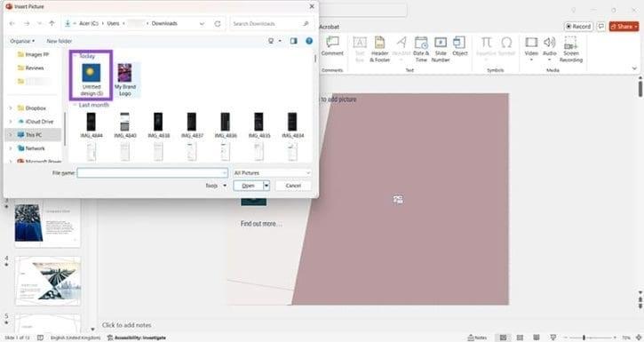Click the File name input field
The height and width of the screenshot is (342, 644).
152,173
